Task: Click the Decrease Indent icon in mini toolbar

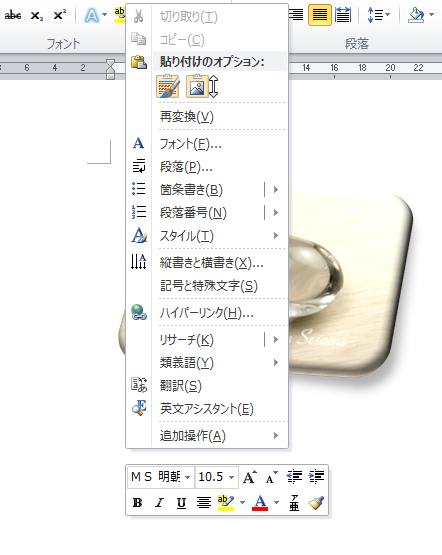Action: coord(294,477)
